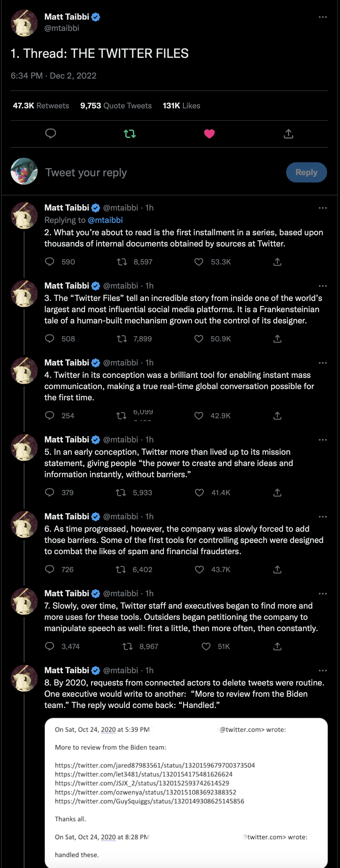
Task: Like tweet 2 with 53.3K likes
Action: click(199, 262)
